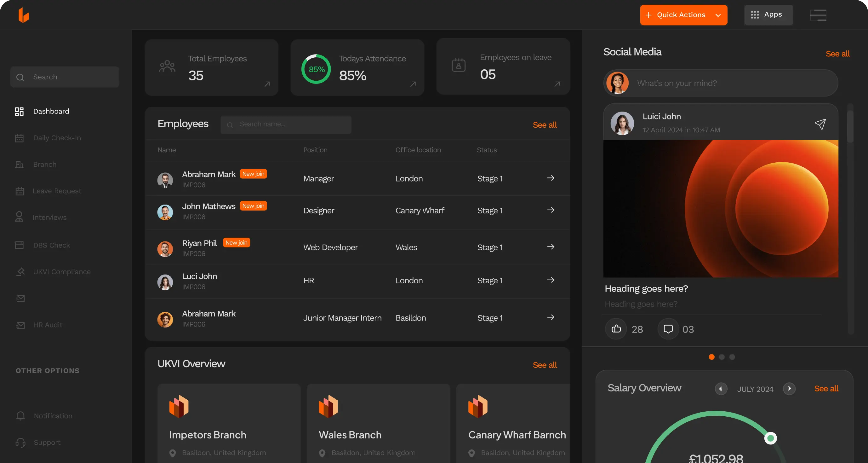The width and height of the screenshot is (868, 463).
Task: Click the Apps grid button
Action: [768, 15]
